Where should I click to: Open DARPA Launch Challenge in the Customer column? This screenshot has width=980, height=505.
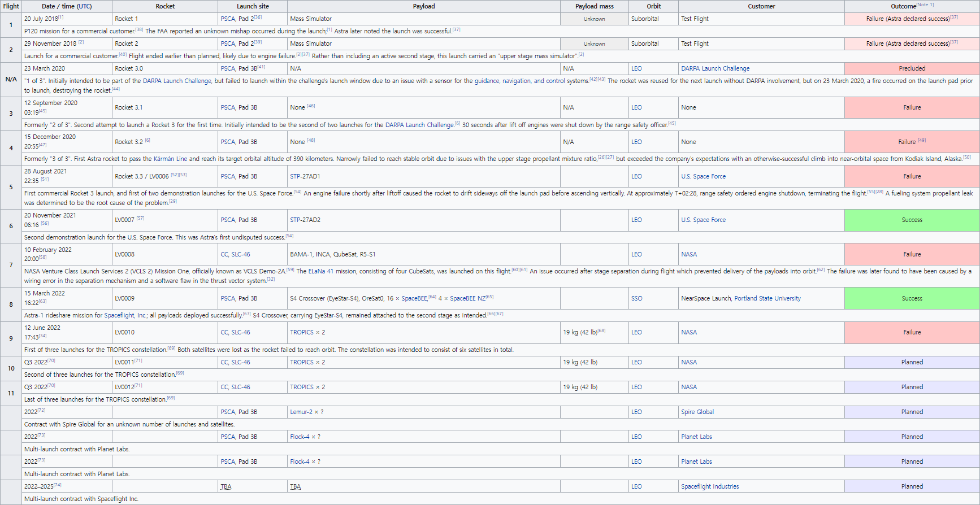tap(716, 68)
